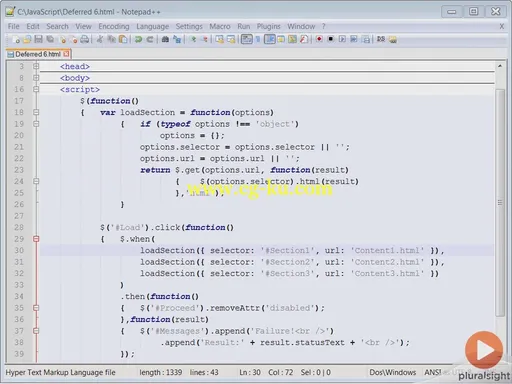Open Find with the binoculars icon

(x=165, y=39)
